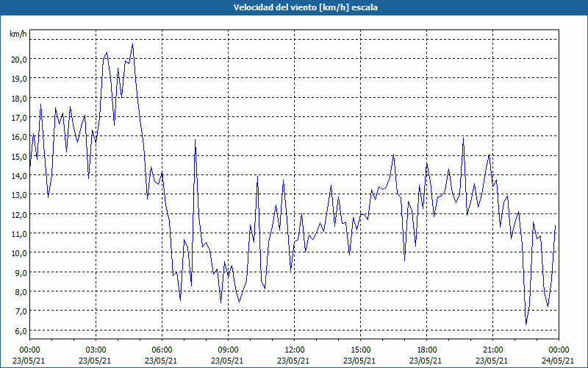Click the '12:00' time axis label
Viewport: 588px width, 368px height.
coord(295,350)
